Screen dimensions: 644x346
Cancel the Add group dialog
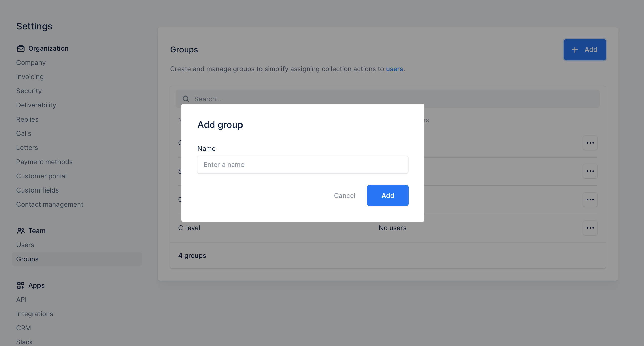coord(345,196)
